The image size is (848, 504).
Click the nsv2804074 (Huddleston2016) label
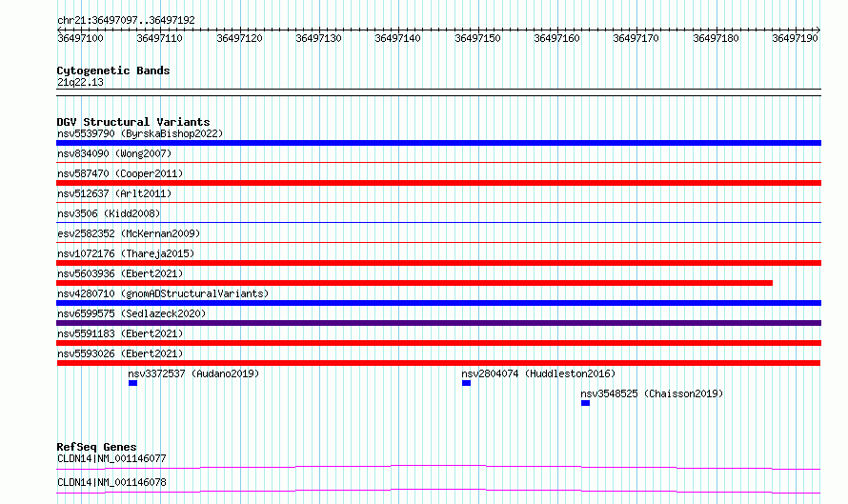(538, 373)
